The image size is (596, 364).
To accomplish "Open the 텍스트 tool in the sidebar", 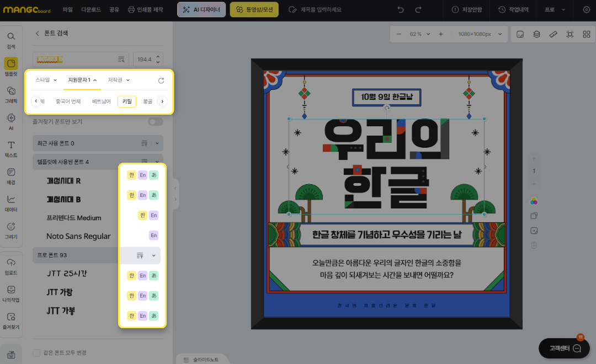I will click(10, 148).
